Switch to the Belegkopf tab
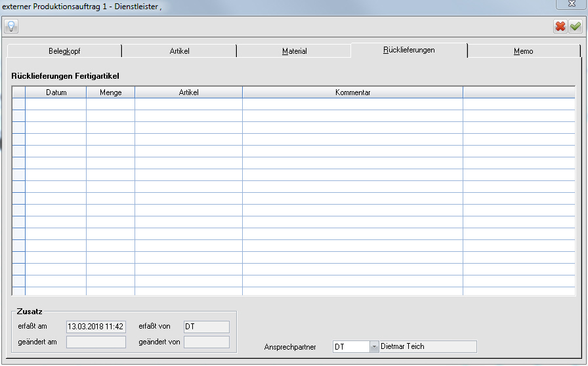Image resolution: width=588 pixels, height=366 pixels. click(64, 51)
